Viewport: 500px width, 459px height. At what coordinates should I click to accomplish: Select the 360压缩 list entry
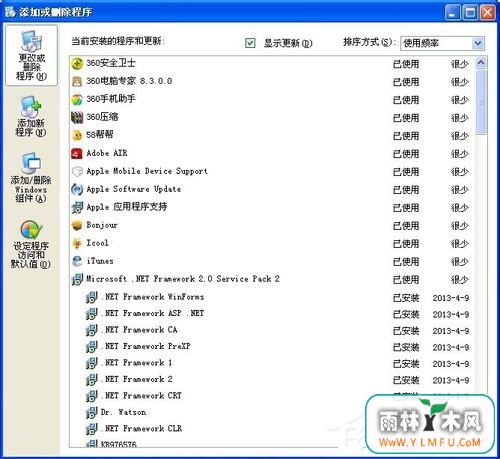click(271, 117)
